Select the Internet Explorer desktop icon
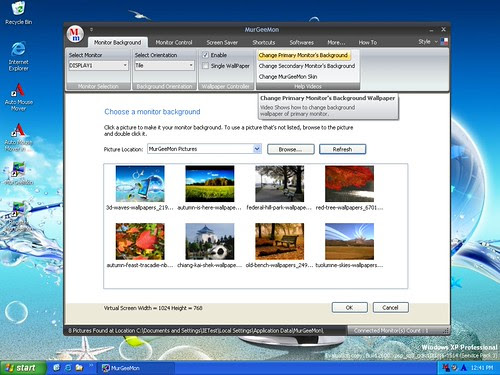 [x=18, y=56]
